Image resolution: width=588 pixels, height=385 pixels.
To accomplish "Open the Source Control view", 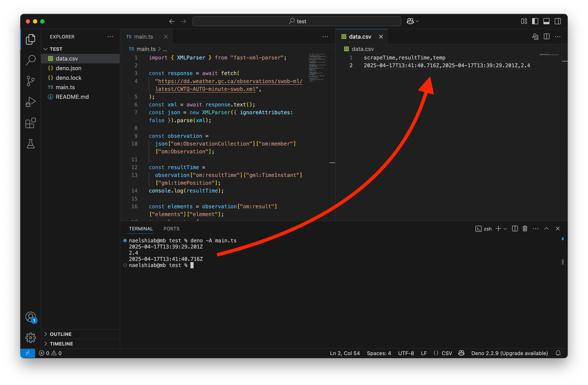I will pos(31,81).
